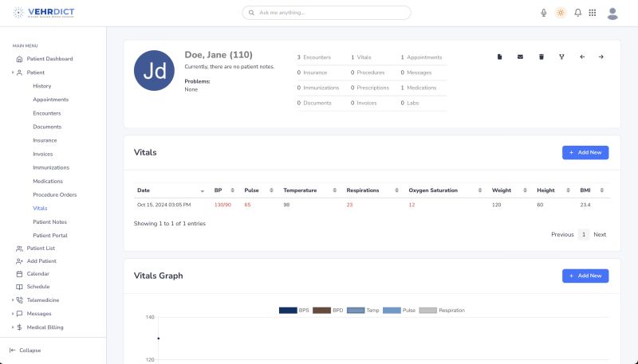Click the Next pagination link
The image size is (638, 364).
point(600,234)
